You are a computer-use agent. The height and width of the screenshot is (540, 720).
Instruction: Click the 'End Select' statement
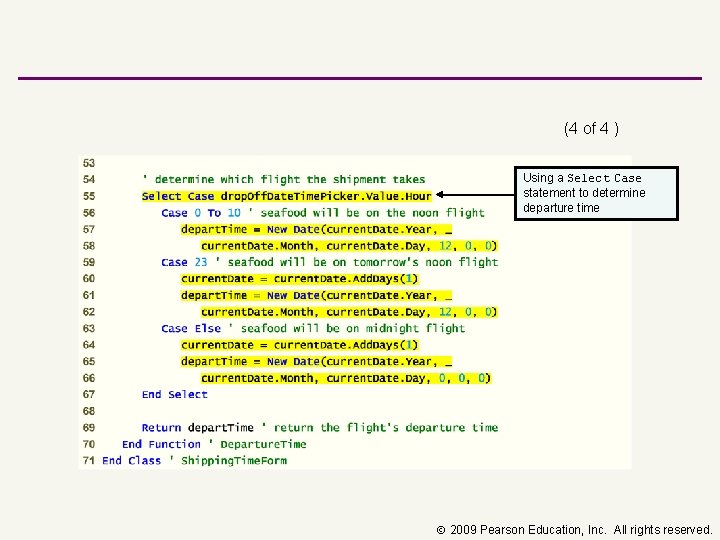[174, 394]
